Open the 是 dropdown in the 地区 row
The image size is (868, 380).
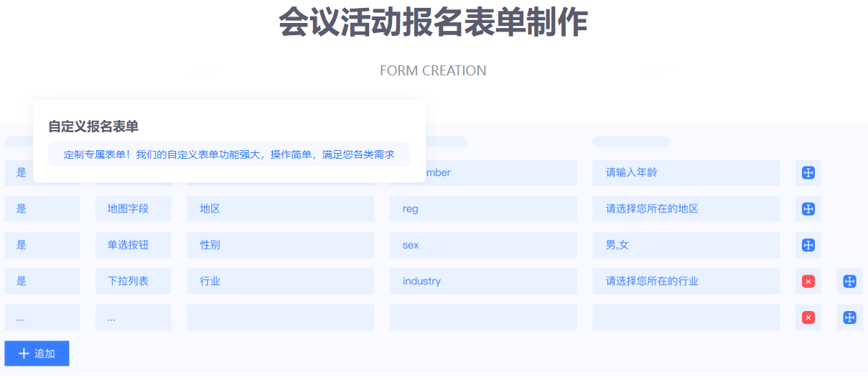(x=42, y=208)
